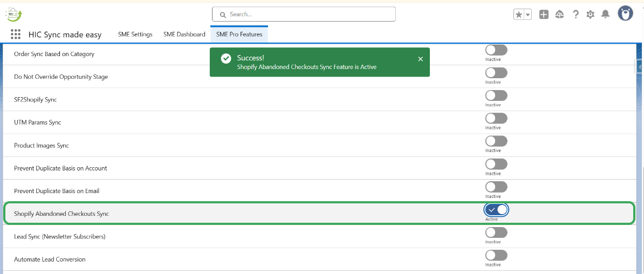This screenshot has height=274, width=644.
Task: Open Global Actions plus icon
Action: [544, 15]
